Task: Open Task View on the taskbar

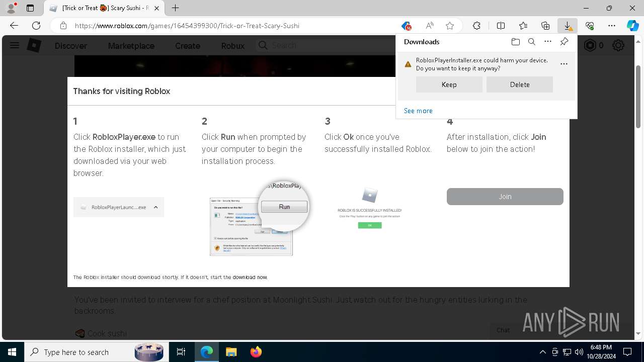Action: pyautogui.click(x=181, y=352)
